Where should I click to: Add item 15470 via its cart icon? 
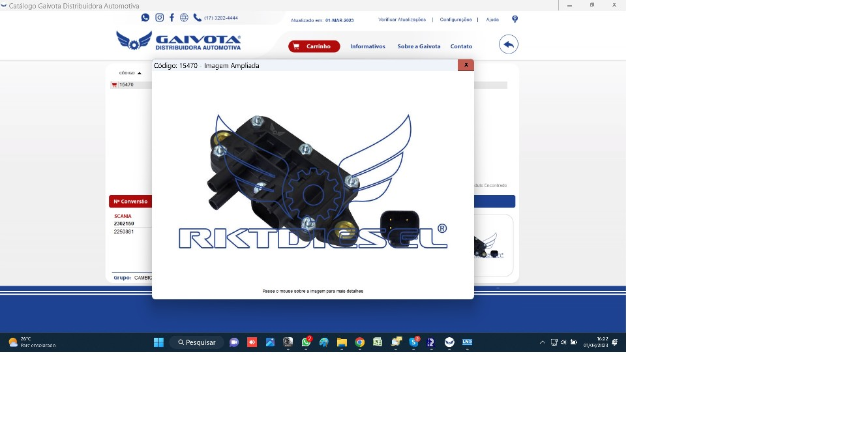tap(114, 85)
